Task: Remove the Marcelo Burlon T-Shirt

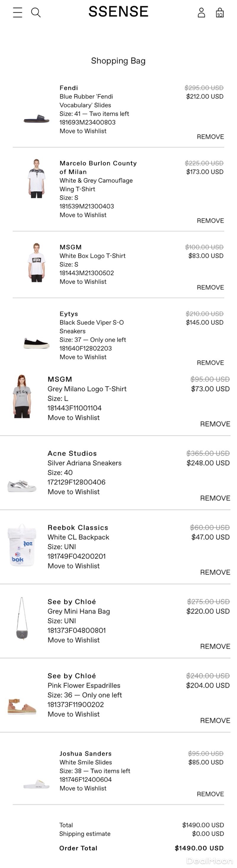Action: [210, 221]
